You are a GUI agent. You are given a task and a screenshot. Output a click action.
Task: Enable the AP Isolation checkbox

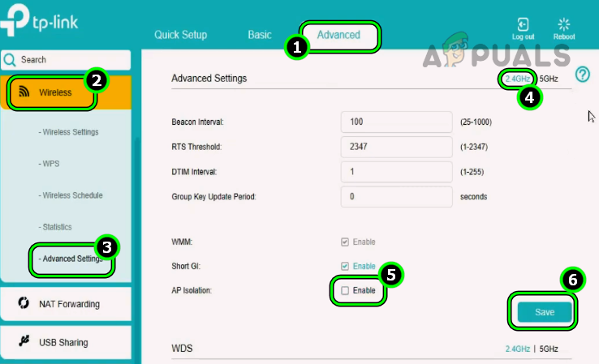click(x=345, y=290)
